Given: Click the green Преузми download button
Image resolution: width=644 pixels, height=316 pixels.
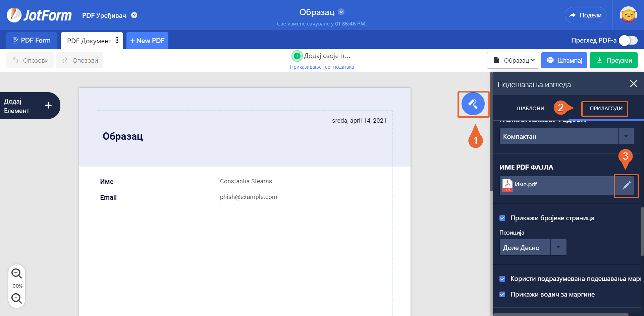Looking at the screenshot, I should pyautogui.click(x=613, y=60).
